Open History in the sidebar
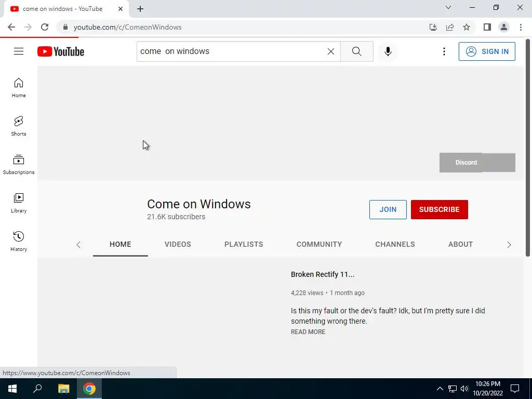Screen dimensions: 532x399 (x=19, y=241)
